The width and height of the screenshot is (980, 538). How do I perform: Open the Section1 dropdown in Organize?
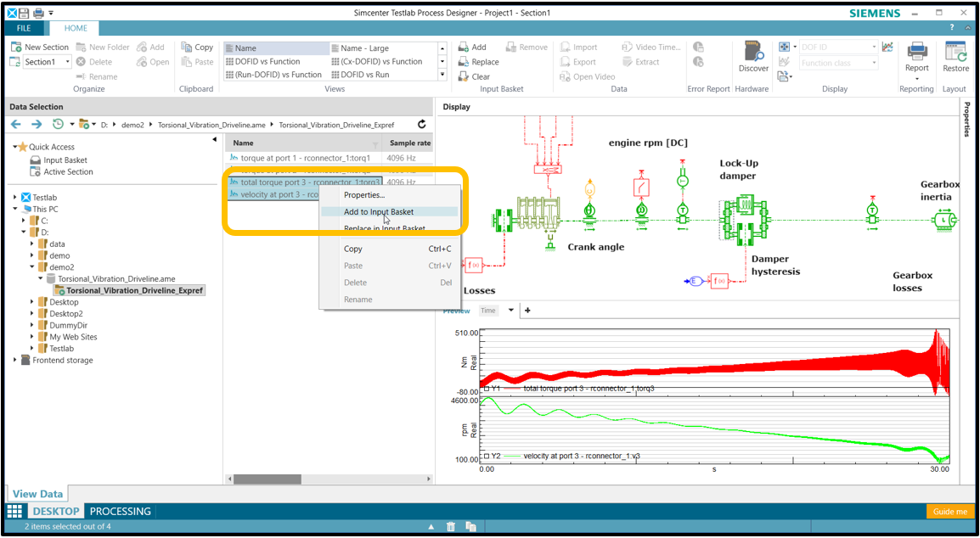67,62
